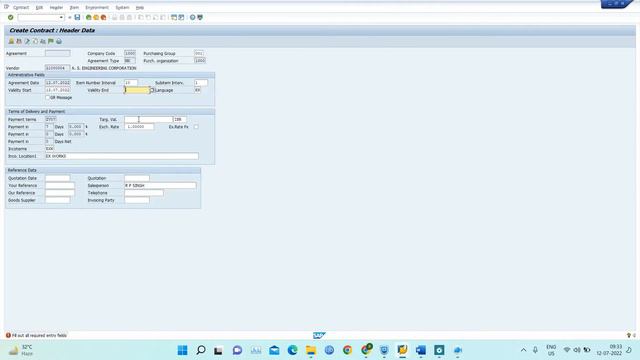Open the Item menu
Image resolution: width=640 pixels, height=360 pixels.
coord(74,7)
